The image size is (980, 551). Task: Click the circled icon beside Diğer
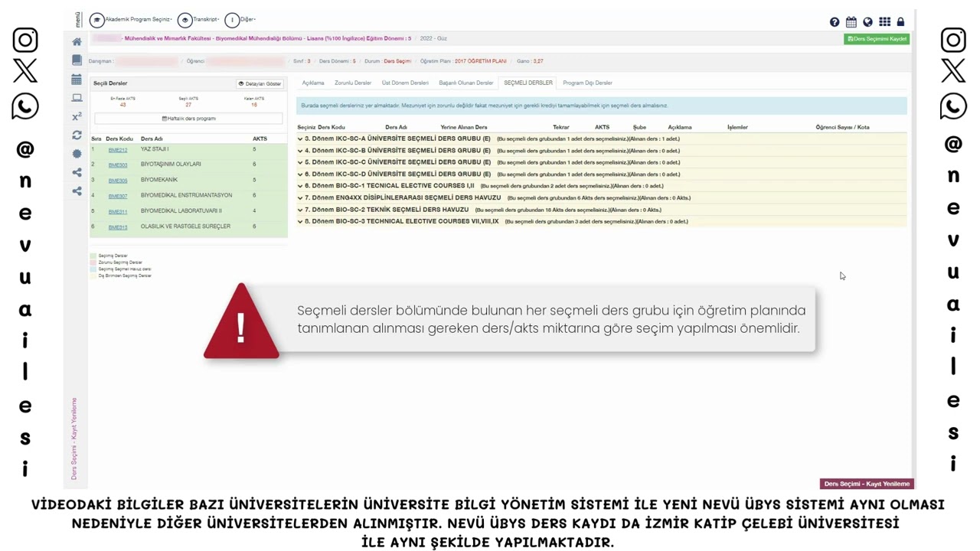(232, 21)
